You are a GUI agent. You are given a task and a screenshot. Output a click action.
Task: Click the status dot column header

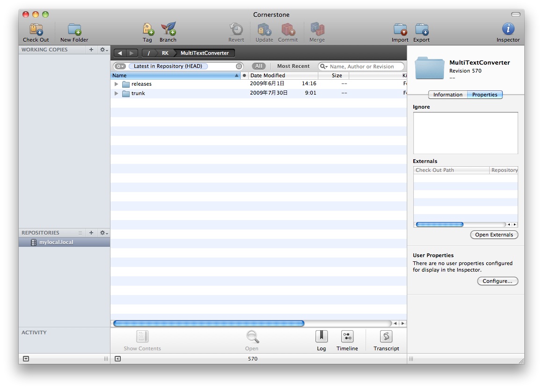pyautogui.click(x=244, y=75)
